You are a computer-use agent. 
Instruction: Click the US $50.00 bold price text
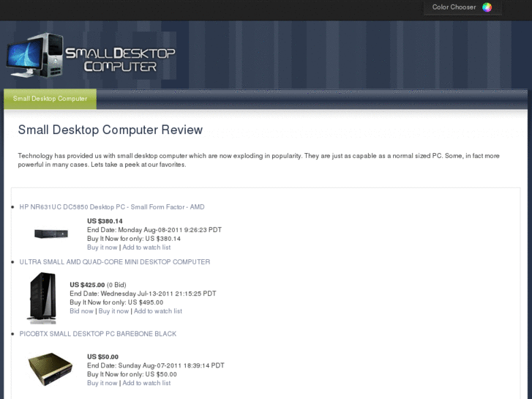(102, 357)
